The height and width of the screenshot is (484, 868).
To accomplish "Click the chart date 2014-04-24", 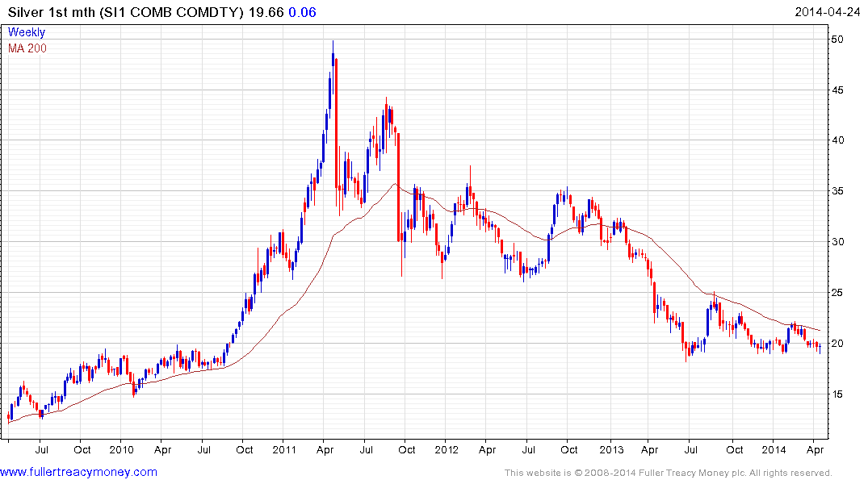I will tap(827, 12).
